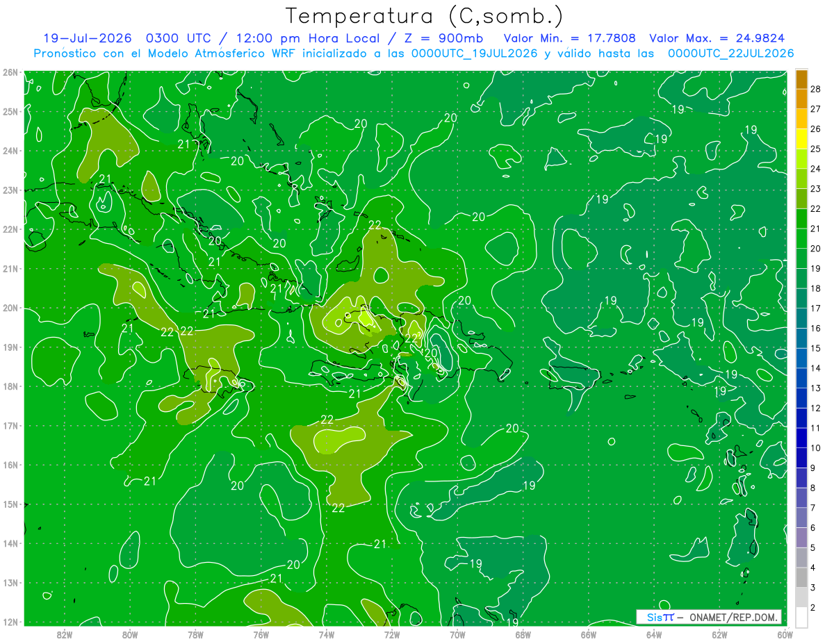Pick the yellow swatch between 25 and 26

pyautogui.click(x=801, y=139)
